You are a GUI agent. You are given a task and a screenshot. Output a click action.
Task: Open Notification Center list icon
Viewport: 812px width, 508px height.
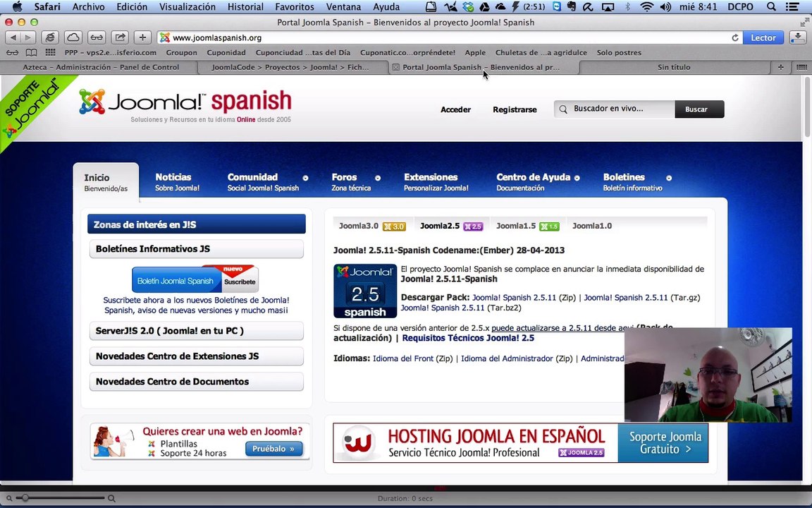click(792, 7)
